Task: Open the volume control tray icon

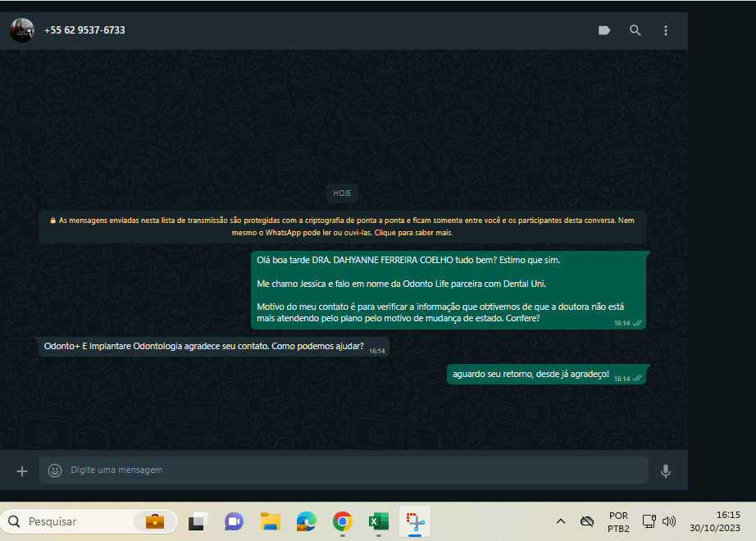Action: tap(669, 521)
